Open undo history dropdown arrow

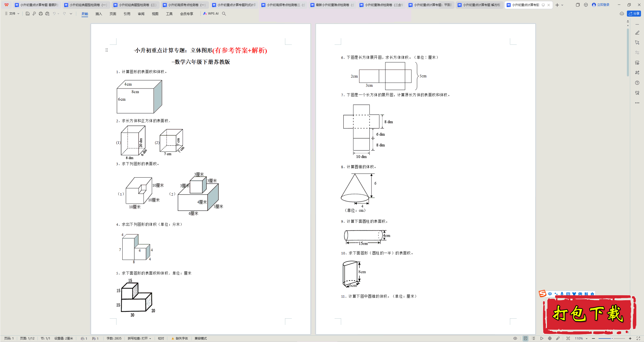(58, 14)
